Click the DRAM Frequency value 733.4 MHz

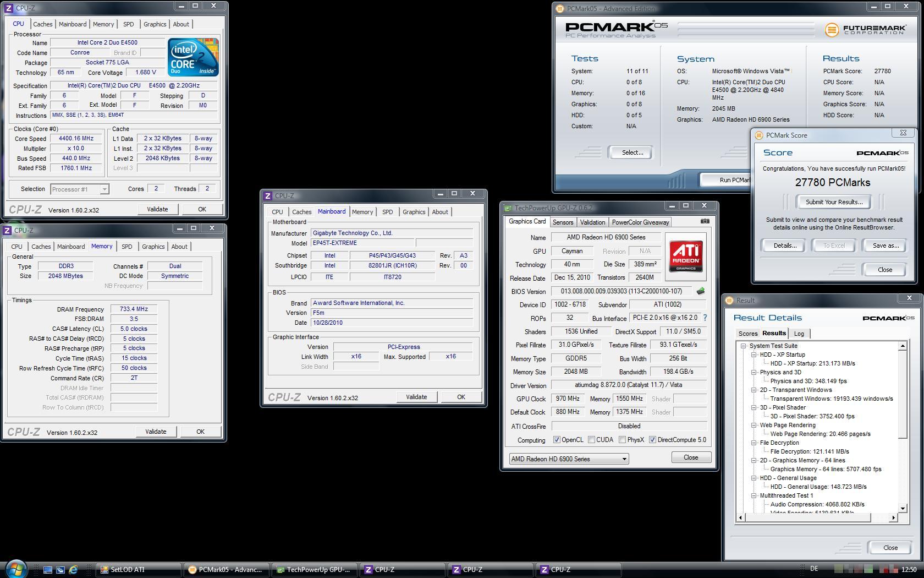[x=134, y=309]
